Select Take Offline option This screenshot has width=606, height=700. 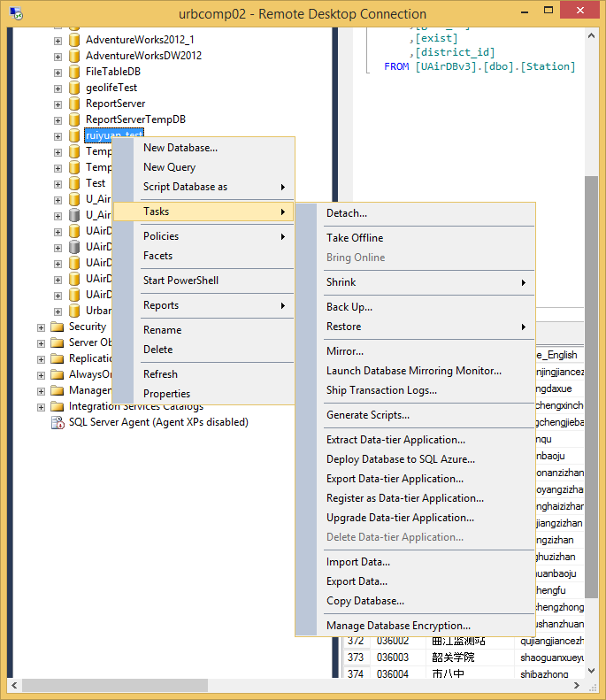(x=354, y=238)
